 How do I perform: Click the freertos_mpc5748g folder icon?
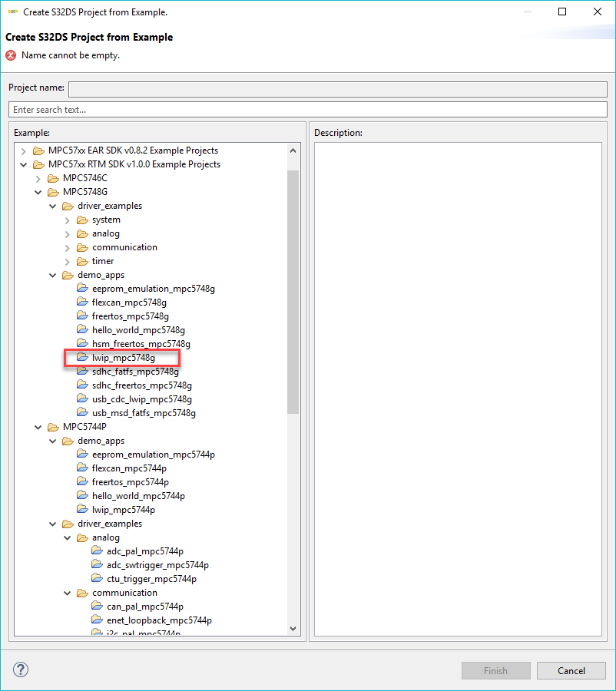pyautogui.click(x=82, y=315)
